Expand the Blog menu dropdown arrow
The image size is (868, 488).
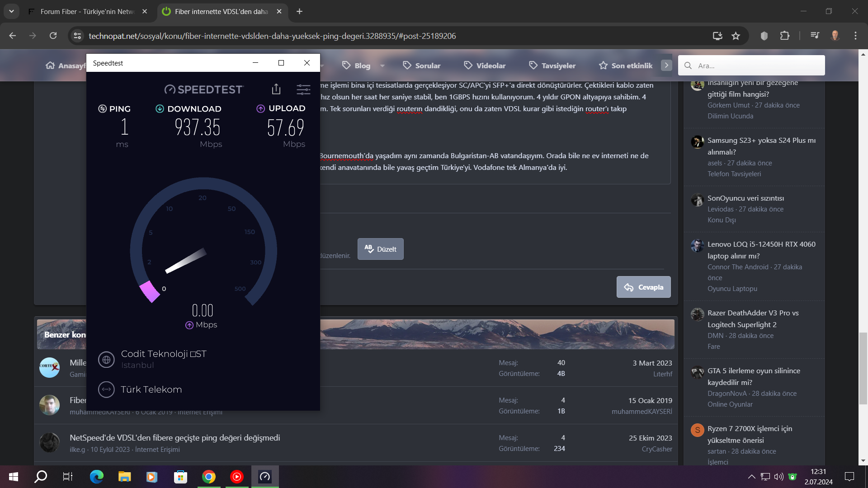pyautogui.click(x=382, y=66)
